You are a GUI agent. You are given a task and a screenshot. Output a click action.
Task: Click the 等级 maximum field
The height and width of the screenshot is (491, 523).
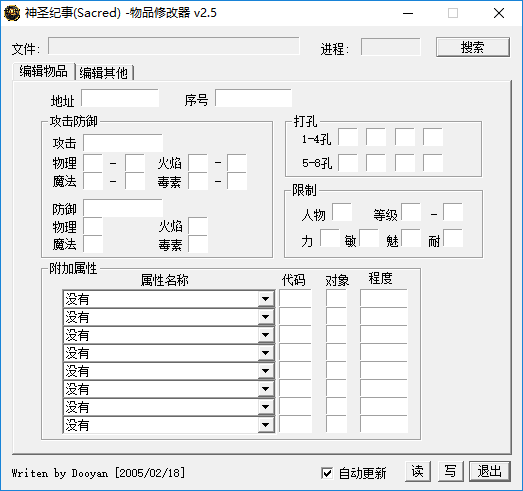click(453, 212)
